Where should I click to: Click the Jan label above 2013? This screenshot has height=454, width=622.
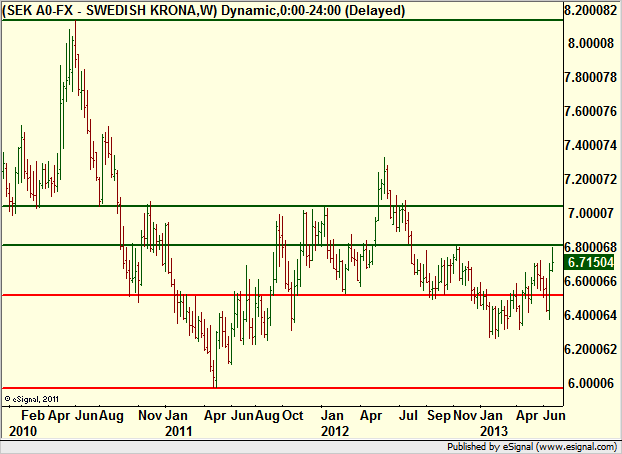click(x=491, y=416)
